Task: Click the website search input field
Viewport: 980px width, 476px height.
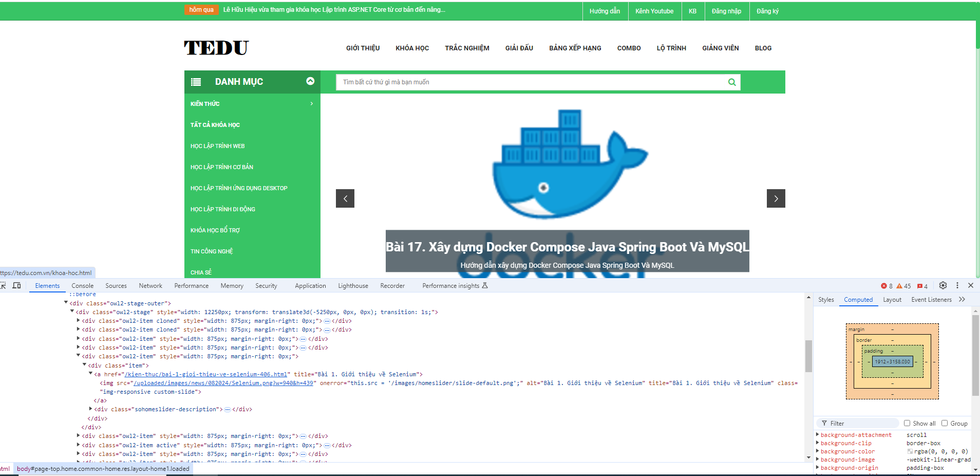Action: click(x=532, y=82)
